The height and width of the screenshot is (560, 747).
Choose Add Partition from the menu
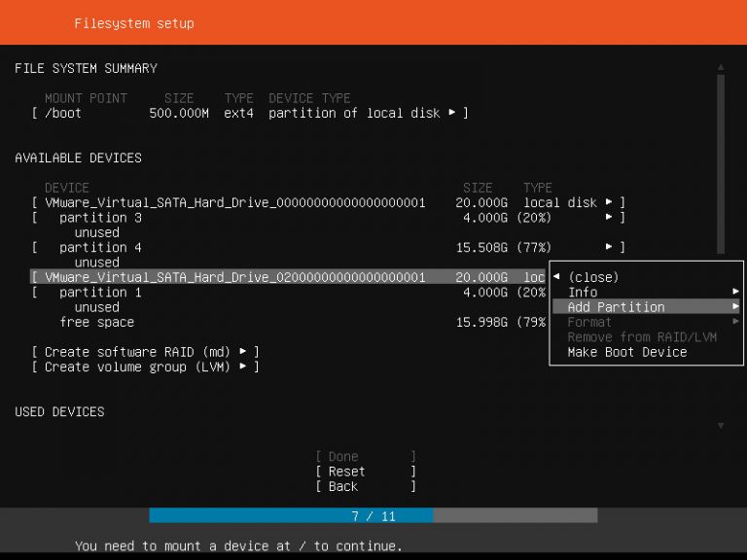[646, 306]
